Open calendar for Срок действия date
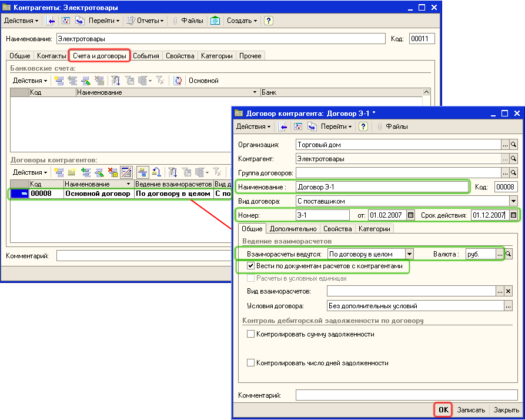 click(514, 215)
